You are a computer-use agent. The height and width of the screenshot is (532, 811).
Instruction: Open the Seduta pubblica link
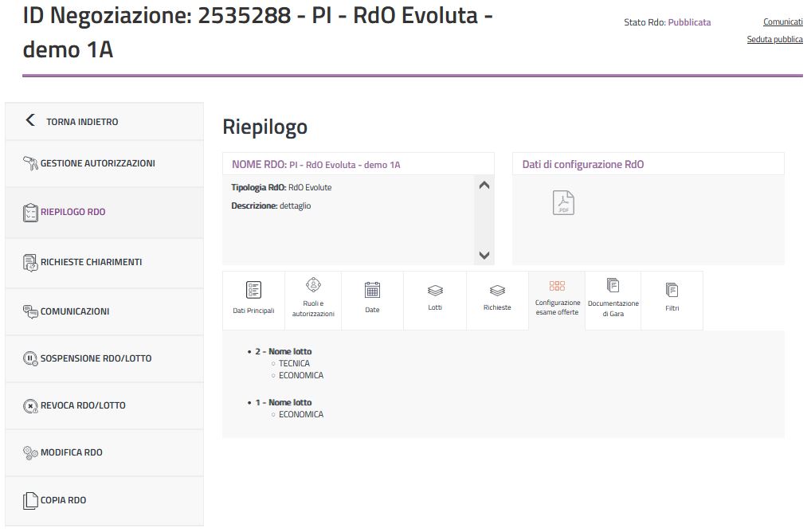774,39
